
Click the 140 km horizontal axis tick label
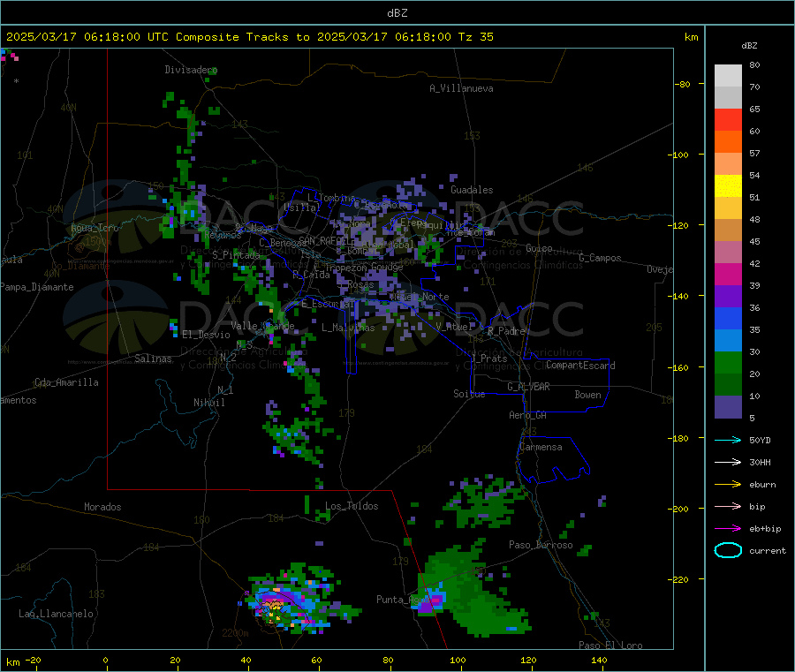point(599,660)
